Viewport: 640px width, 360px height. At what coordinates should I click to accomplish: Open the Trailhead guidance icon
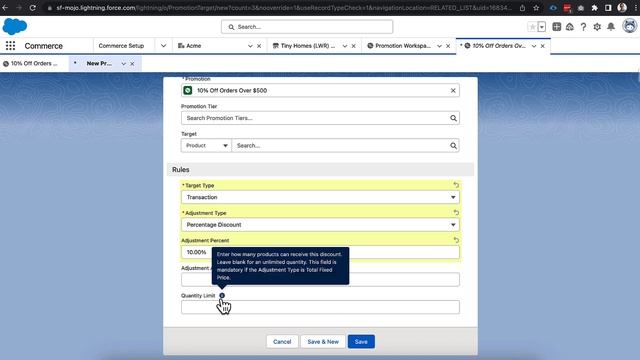570,27
